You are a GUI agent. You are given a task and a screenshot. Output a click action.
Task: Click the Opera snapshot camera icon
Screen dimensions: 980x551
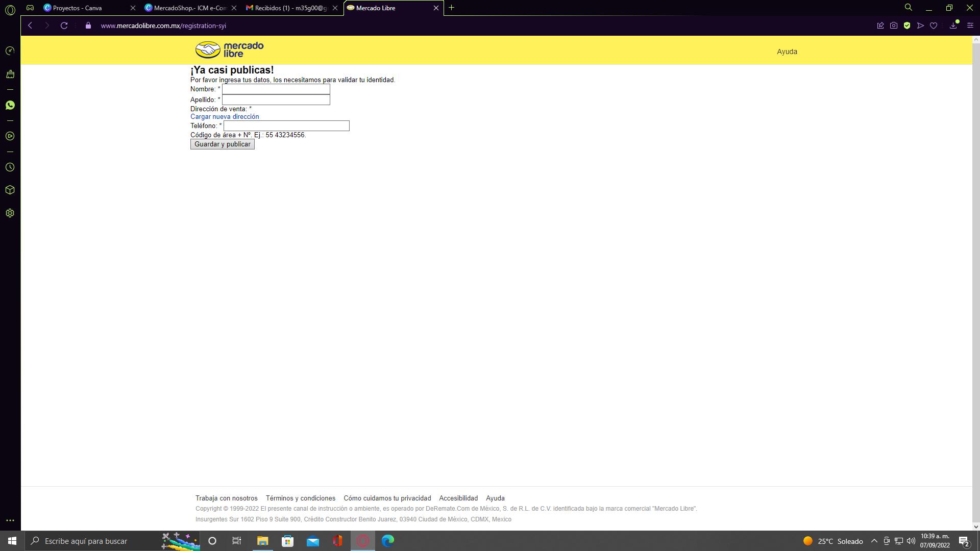click(894, 26)
